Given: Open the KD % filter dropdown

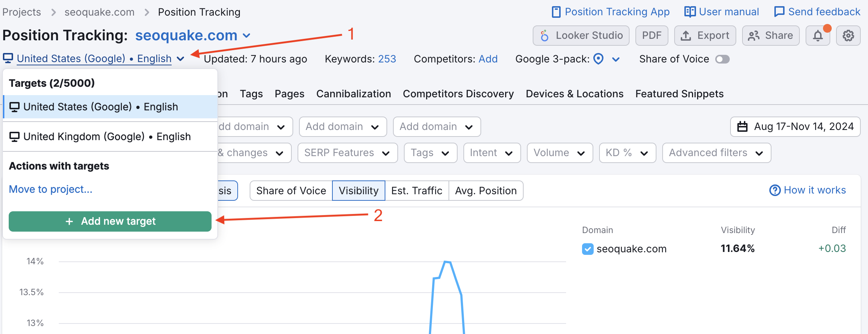Looking at the screenshot, I should (627, 153).
